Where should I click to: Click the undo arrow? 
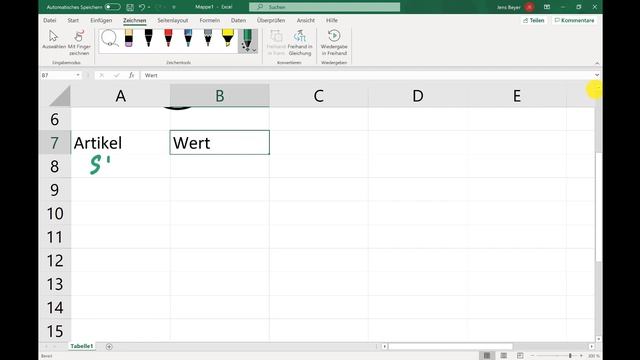tap(142, 7)
